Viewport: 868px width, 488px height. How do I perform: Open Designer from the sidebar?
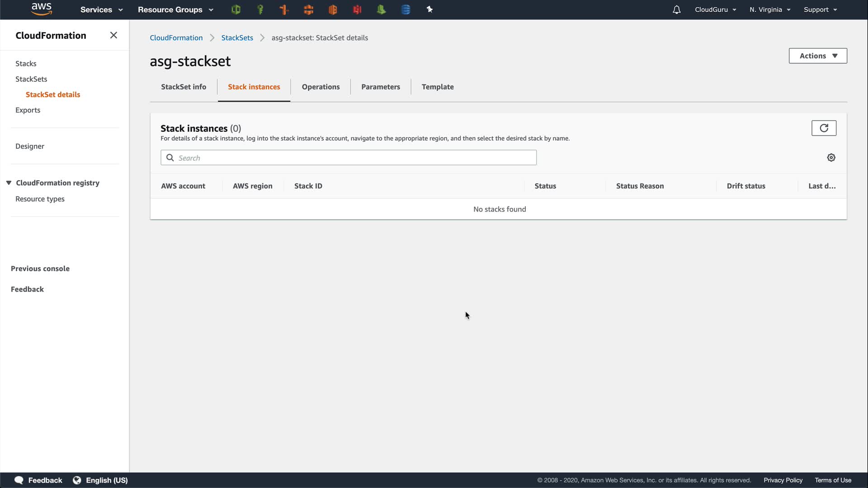(x=30, y=146)
